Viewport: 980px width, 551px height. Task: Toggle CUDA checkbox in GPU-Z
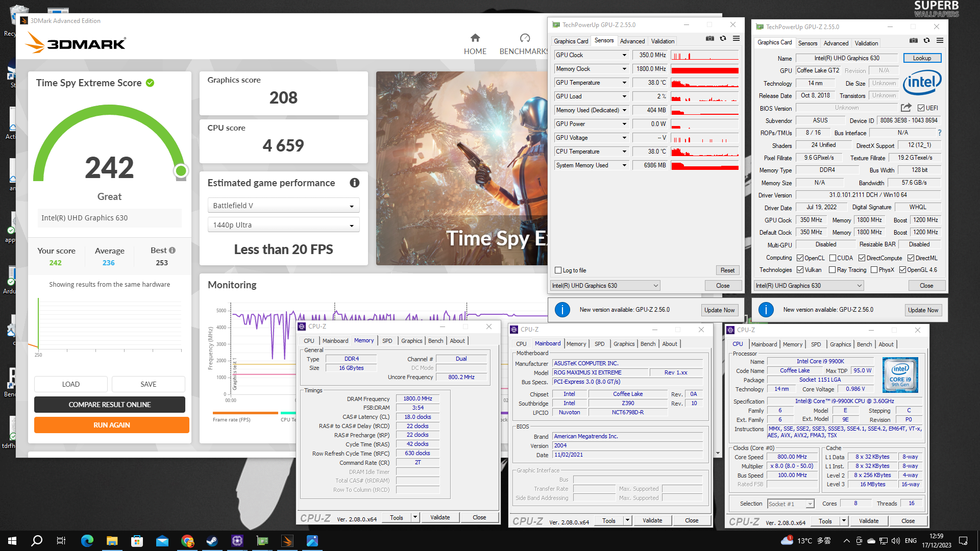832,258
